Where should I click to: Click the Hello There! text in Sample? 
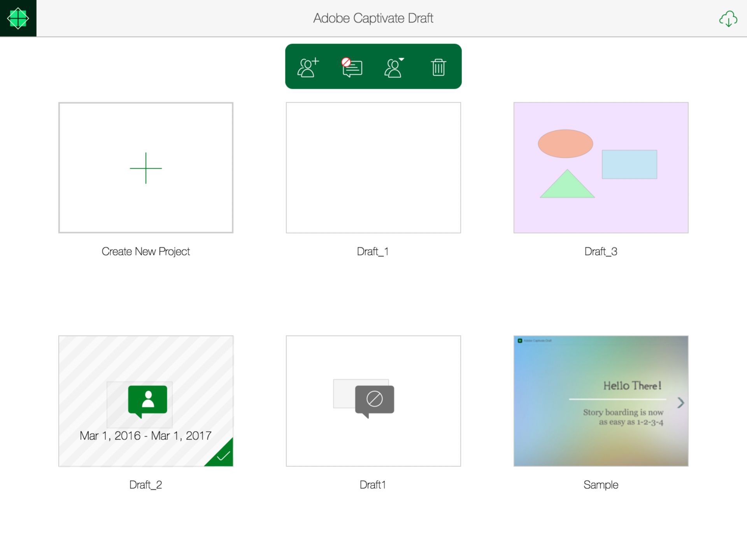click(632, 386)
